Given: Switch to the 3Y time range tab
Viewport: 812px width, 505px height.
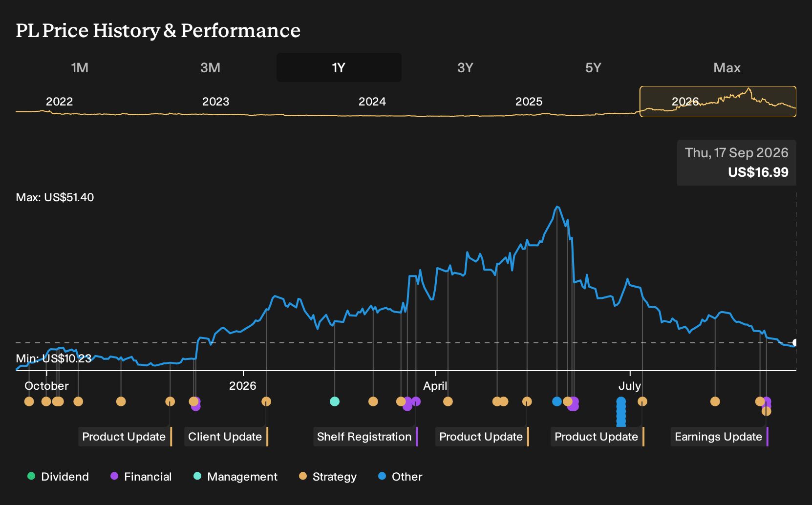Looking at the screenshot, I should (x=465, y=67).
